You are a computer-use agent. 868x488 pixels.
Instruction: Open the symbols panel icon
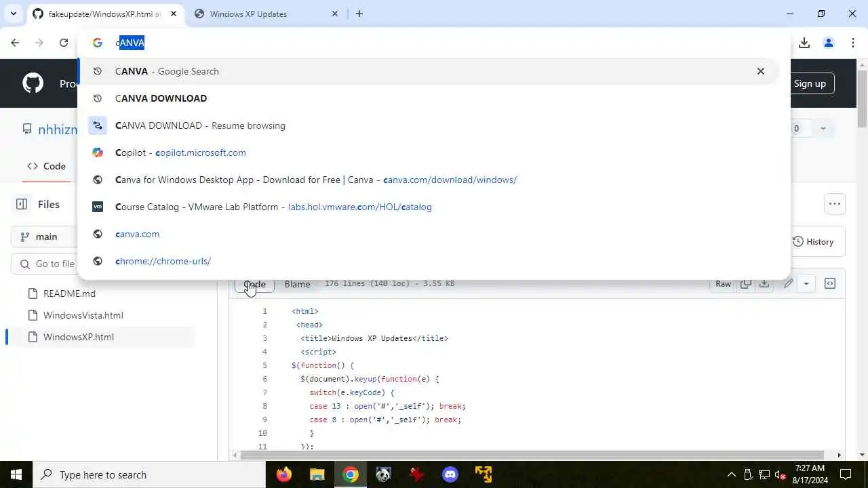[830, 284]
